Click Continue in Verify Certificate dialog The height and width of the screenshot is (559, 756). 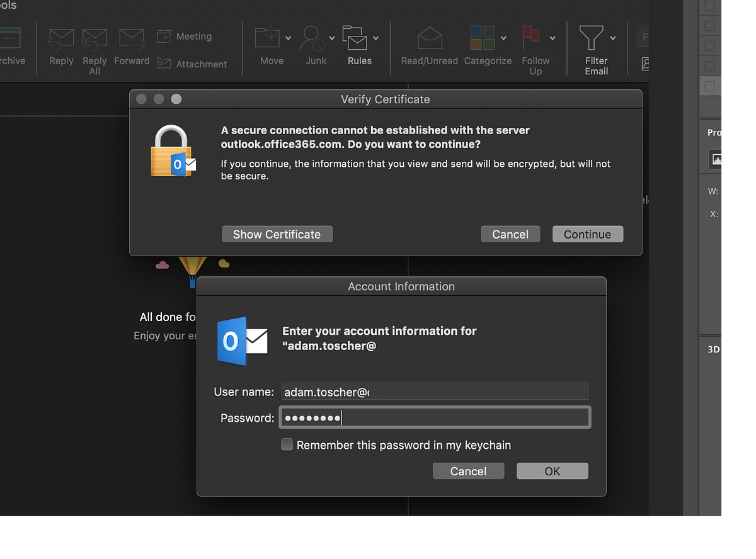coord(588,234)
